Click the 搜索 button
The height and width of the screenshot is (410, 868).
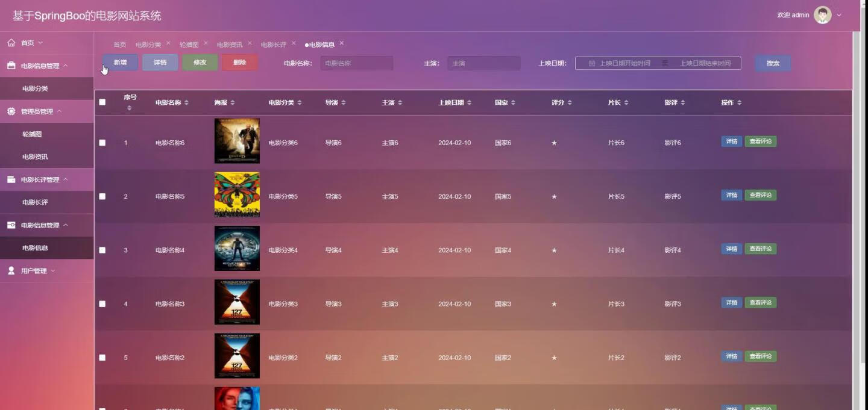[773, 63]
